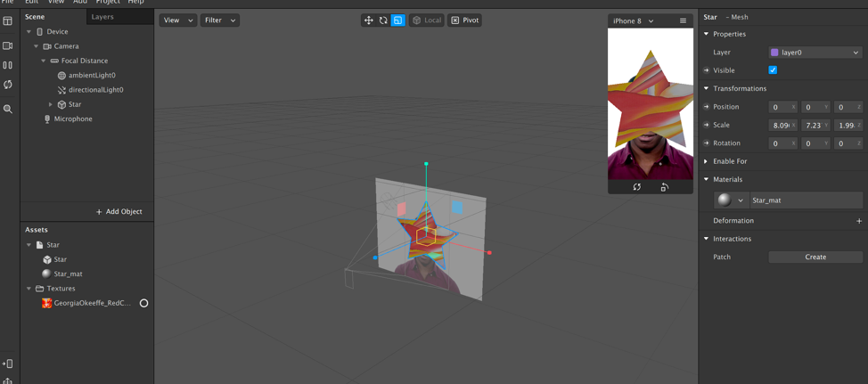Open the View dropdown in viewport

[178, 20]
